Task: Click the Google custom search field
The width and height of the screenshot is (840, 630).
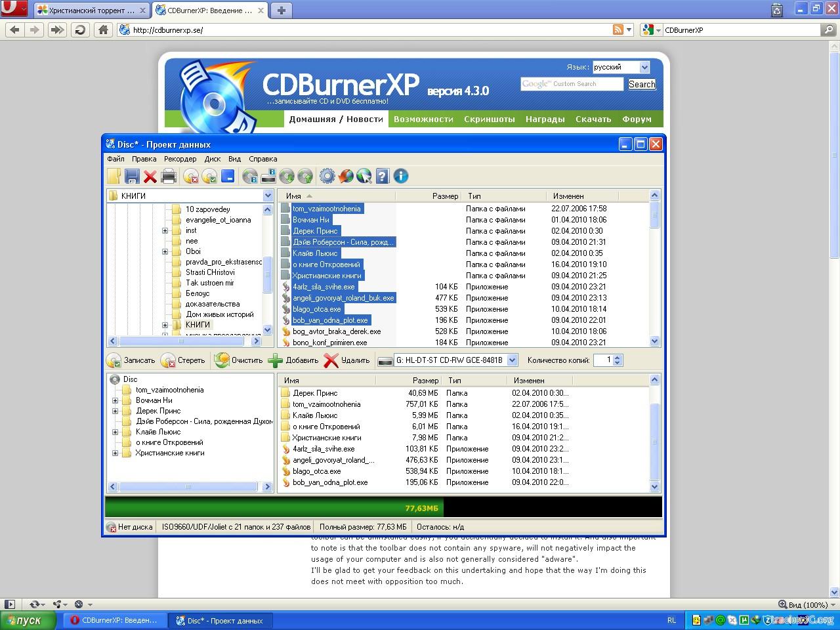Action: [x=572, y=84]
